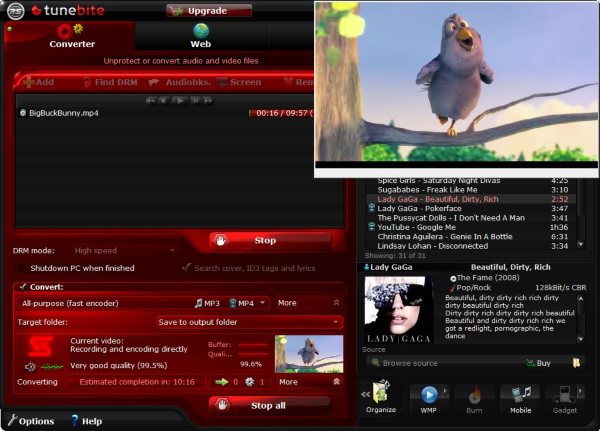The width and height of the screenshot is (600, 431).
Task: Open the Target folder dropdown
Action: (x=250, y=322)
